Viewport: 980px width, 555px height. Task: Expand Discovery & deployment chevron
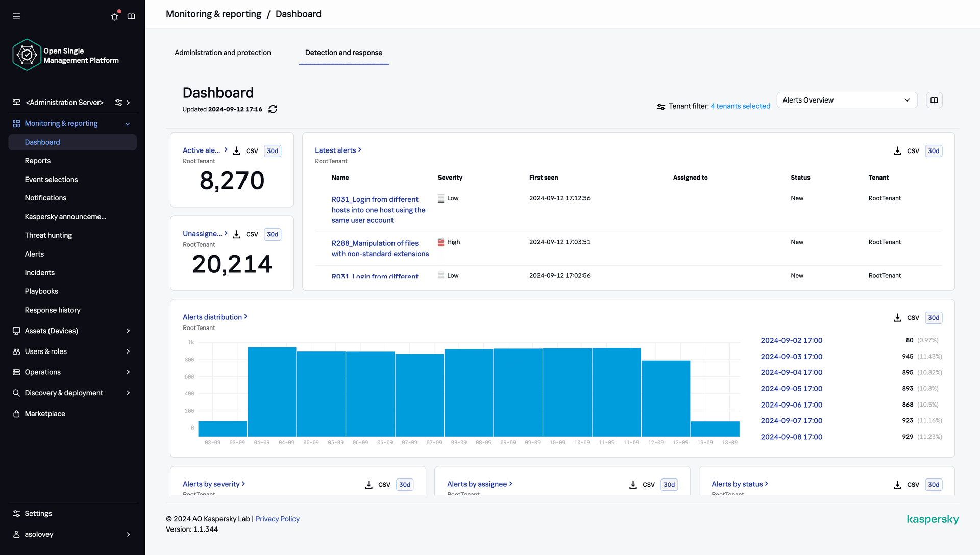point(128,393)
